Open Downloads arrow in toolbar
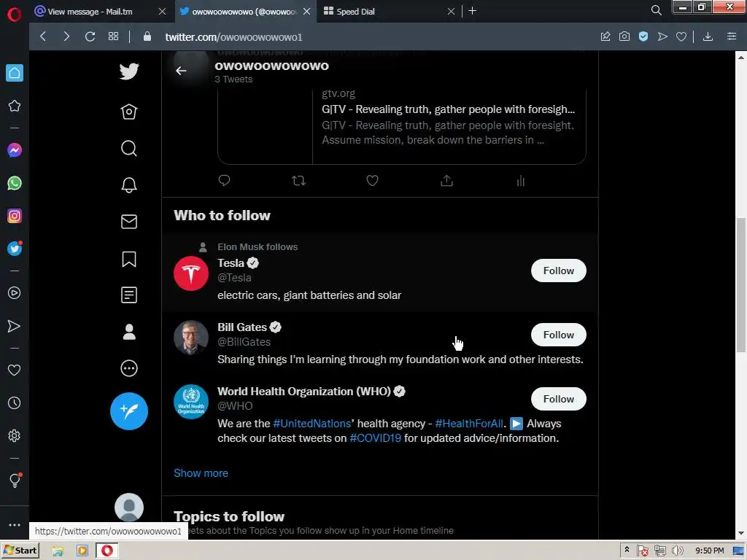The width and height of the screenshot is (747, 560). [708, 36]
